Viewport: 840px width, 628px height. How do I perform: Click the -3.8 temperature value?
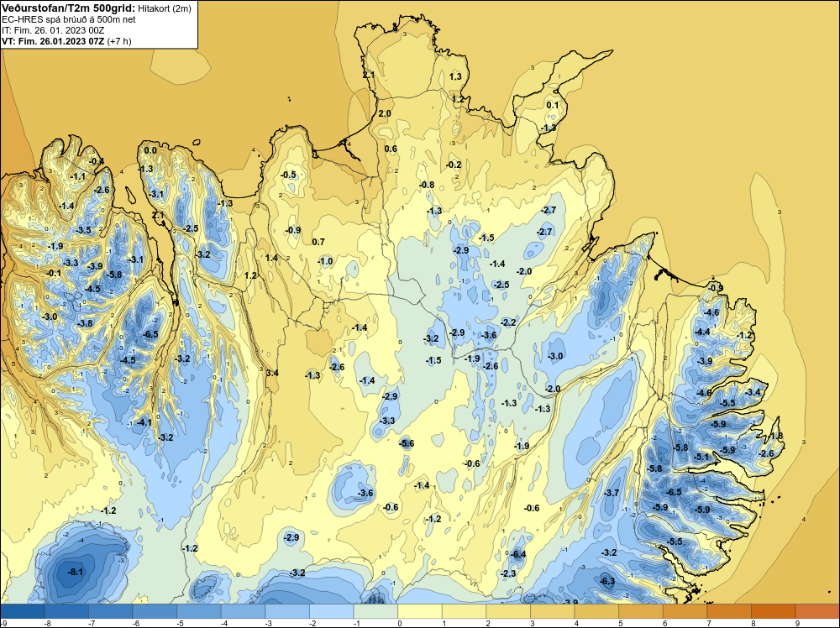[85, 323]
